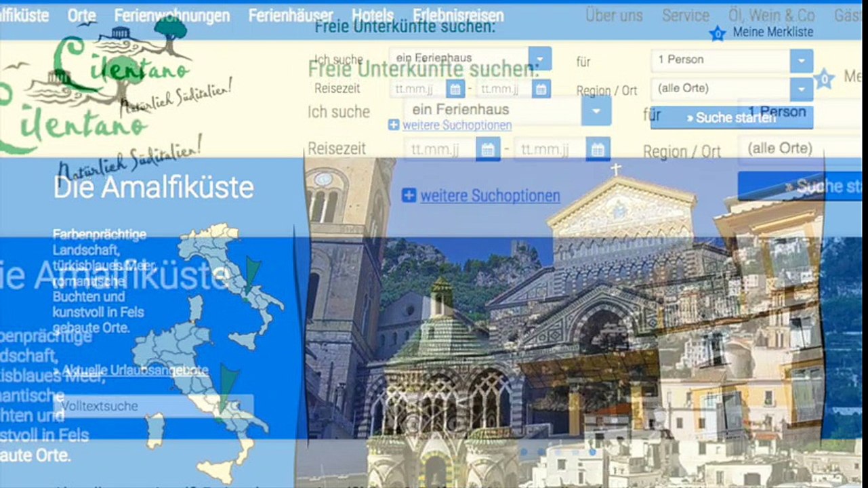Click the star icon beside "Meine Merkliste"

(x=717, y=33)
